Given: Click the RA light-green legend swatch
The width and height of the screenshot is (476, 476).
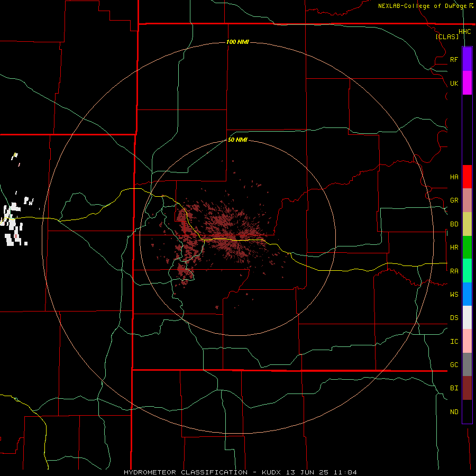Looking at the screenshot, I should (467, 271).
